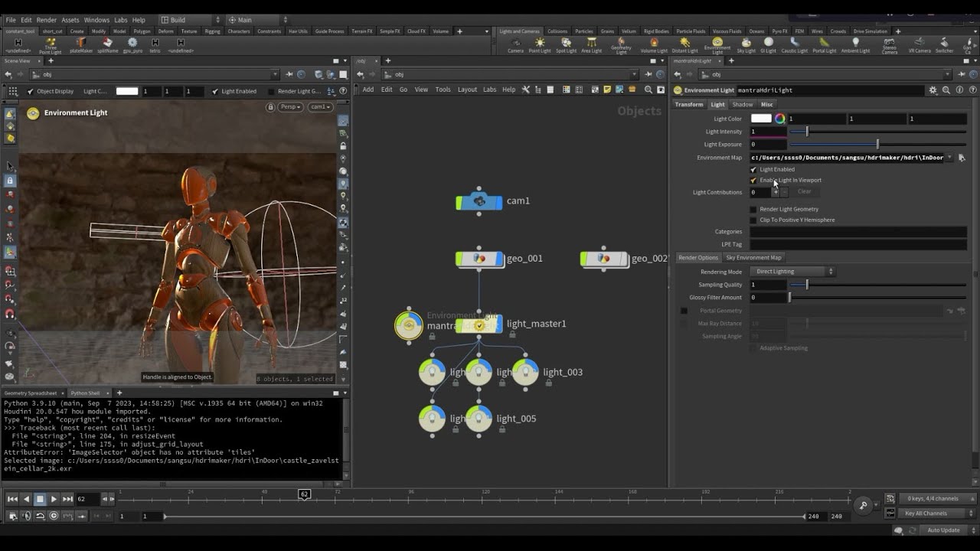Screen dimensions: 980x551
Task: Click the Add menu in network editor
Action: (368, 90)
